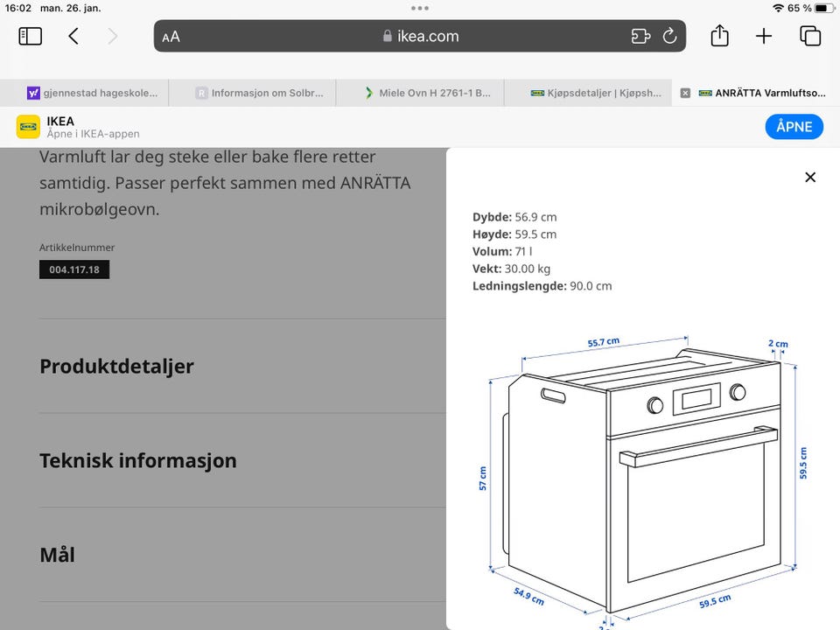Close the ANRÄTTA tab with X
Screen dimensions: 840x630
pos(685,94)
